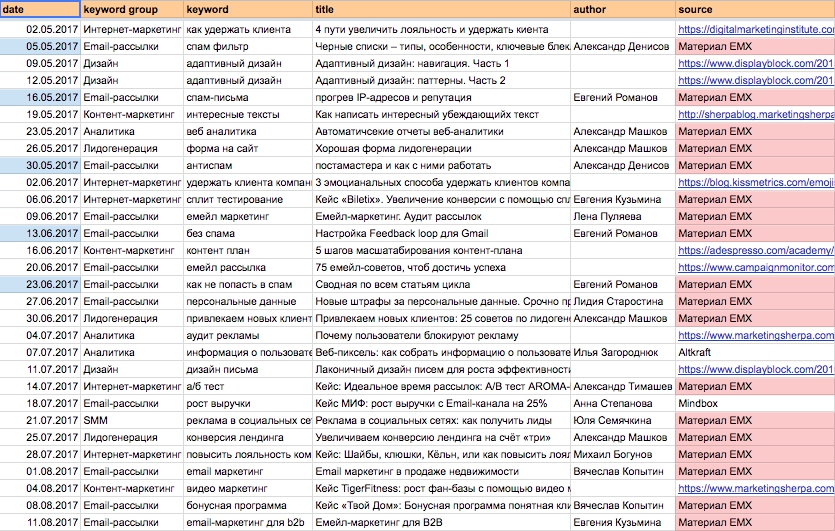Open displayblock link in 11.07.2017 row
835x531 pixels.
click(756, 370)
